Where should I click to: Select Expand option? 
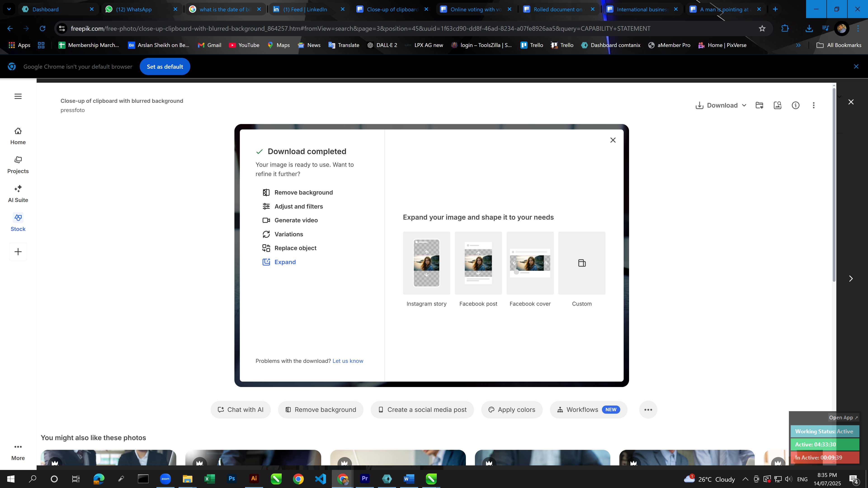(279, 262)
